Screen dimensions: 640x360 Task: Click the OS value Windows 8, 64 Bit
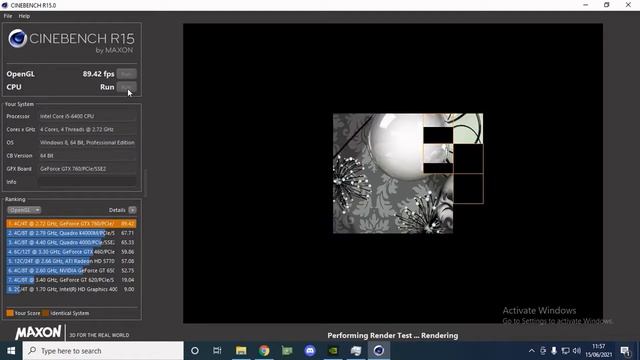point(87,142)
